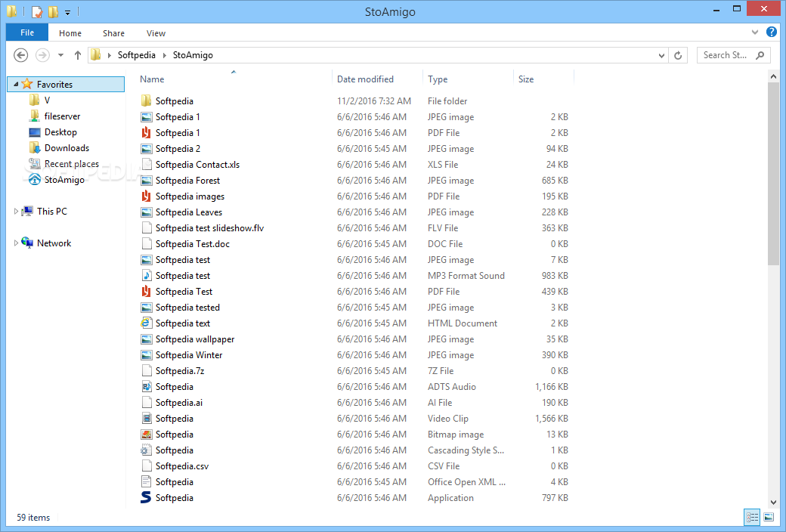
Task: Click Softpedia in the address breadcrumb
Action: pos(136,55)
